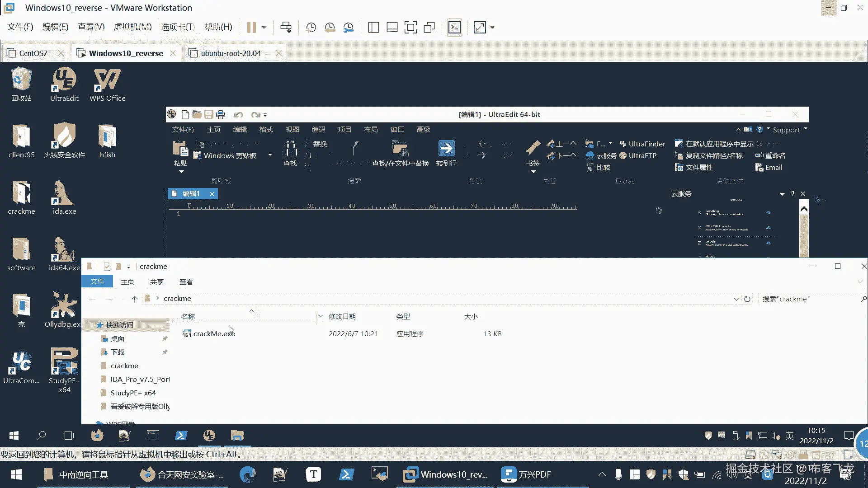Open the 查看 tab in File Explorer
The width and height of the screenshot is (868, 488).
tap(186, 282)
